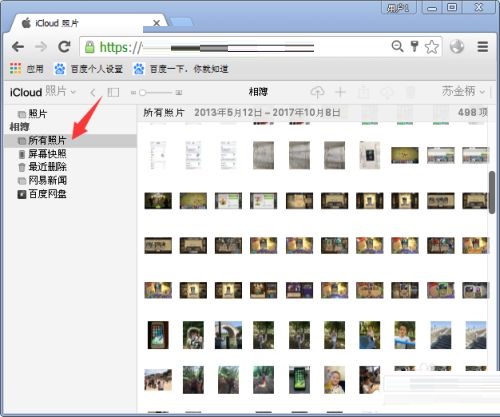Open the green phone screen photo thumbnail
Image resolution: width=500 pixels, height=417 pixels.
click(x=299, y=380)
